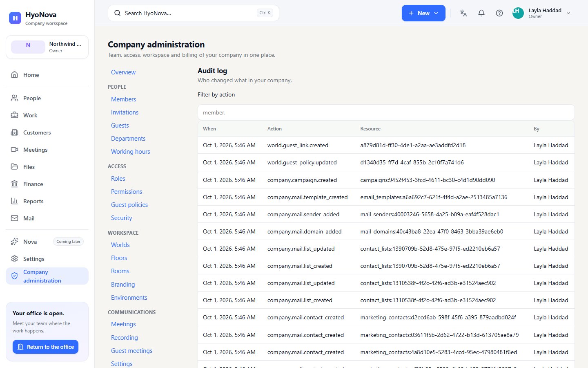Click the company.mail.sender_added action text
The width and height of the screenshot is (588, 368).
point(303,214)
